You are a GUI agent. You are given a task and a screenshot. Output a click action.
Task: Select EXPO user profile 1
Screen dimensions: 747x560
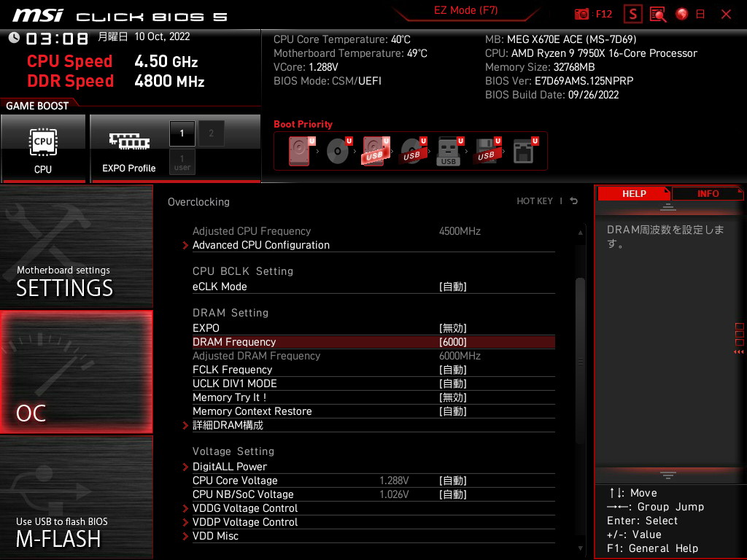(182, 163)
